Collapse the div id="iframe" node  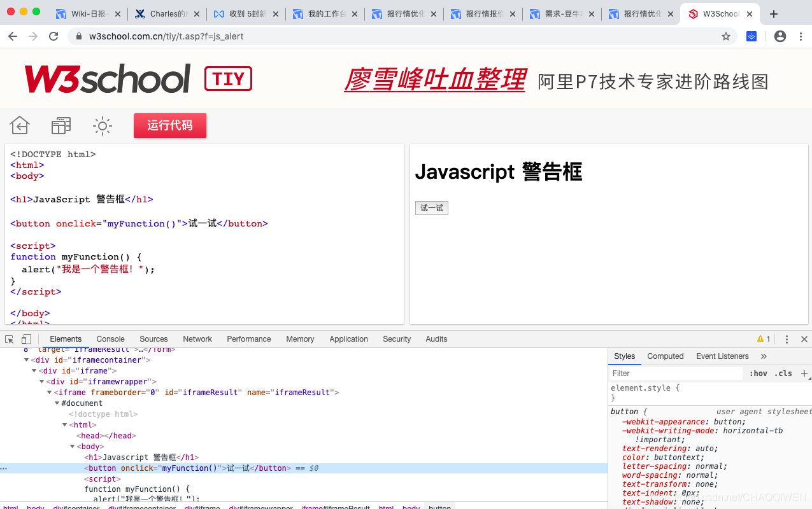(x=35, y=371)
